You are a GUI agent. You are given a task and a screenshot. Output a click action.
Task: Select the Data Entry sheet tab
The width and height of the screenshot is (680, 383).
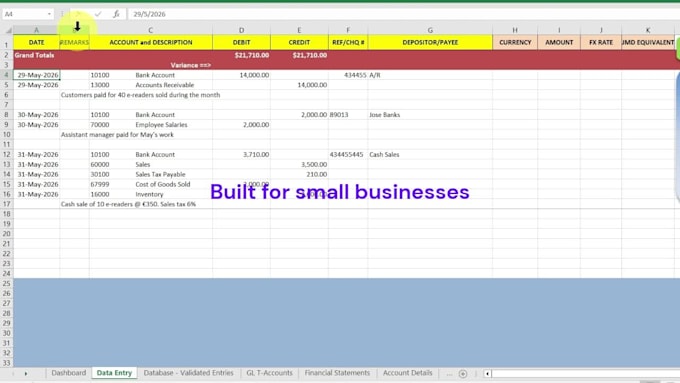pyautogui.click(x=114, y=373)
